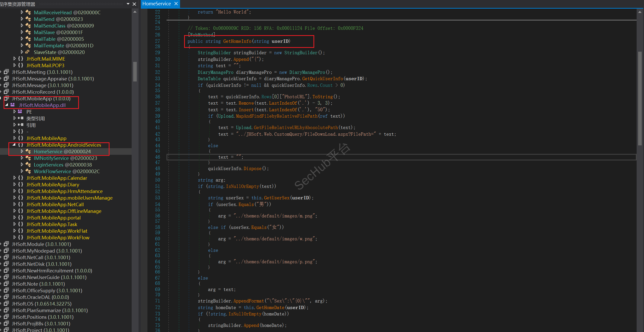
Task: Select JHSoft.MobileApp.HrmAttendance in the tree
Action: 64,191
